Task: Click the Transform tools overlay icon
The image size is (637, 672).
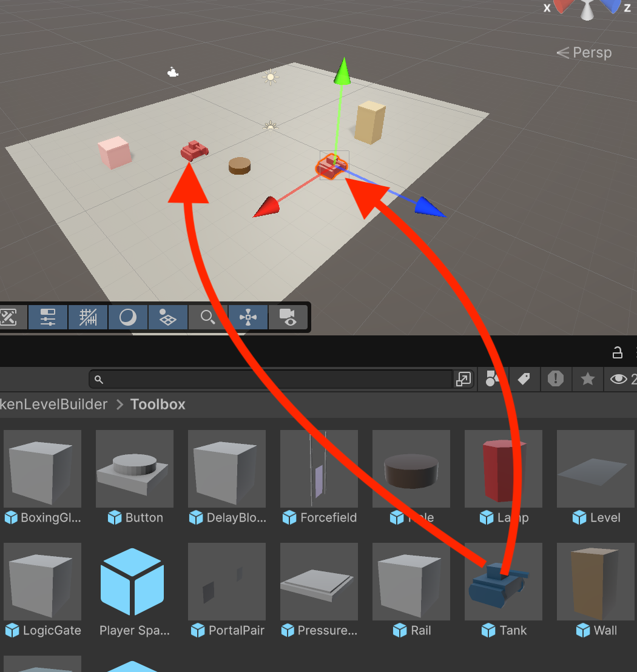Action: coord(248,318)
